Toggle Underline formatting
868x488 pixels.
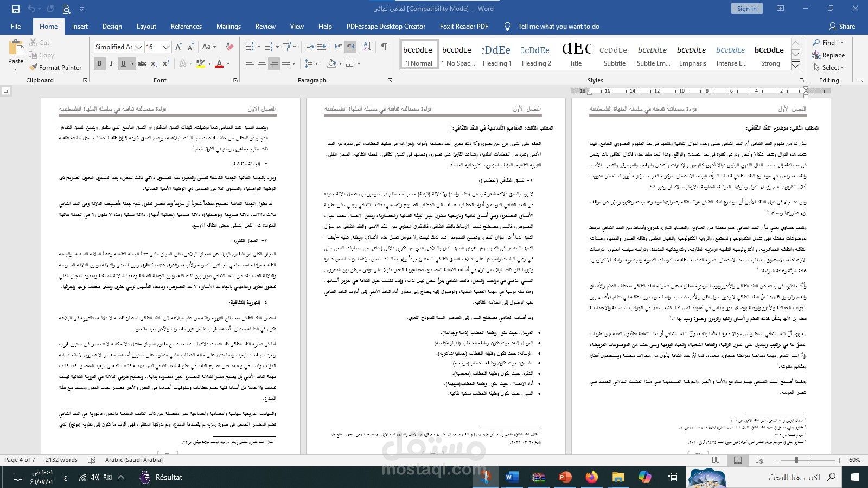[123, 63]
